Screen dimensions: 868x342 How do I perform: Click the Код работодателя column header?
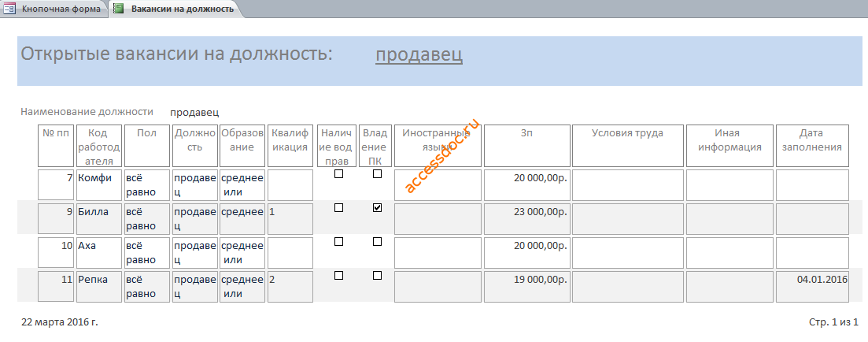(99, 146)
